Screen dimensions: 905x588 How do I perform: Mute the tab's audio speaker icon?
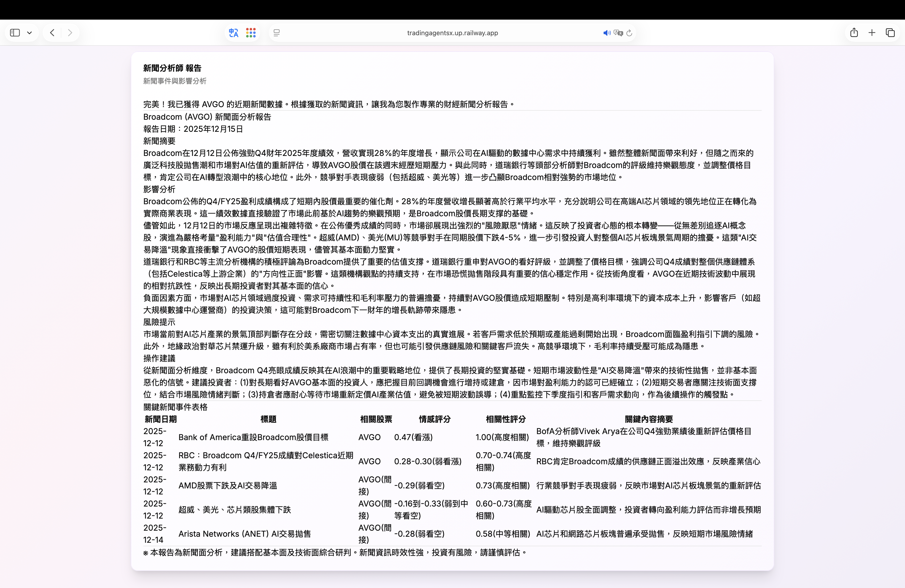pyautogui.click(x=607, y=33)
